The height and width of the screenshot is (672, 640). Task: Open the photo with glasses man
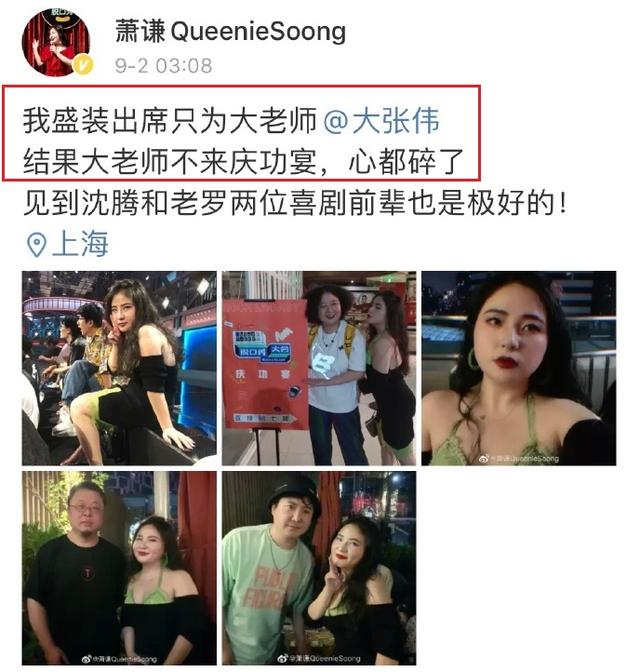pos(119,568)
